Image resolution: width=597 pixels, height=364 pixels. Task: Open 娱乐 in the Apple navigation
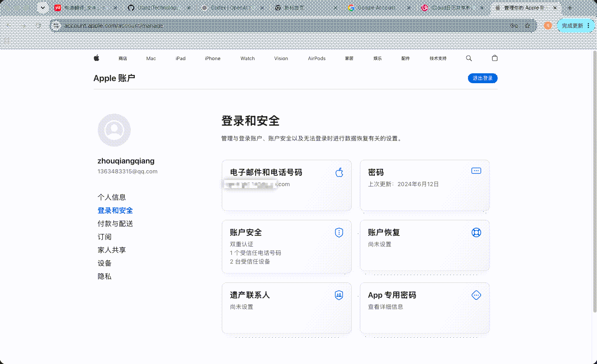pyautogui.click(x=378, y=58)
